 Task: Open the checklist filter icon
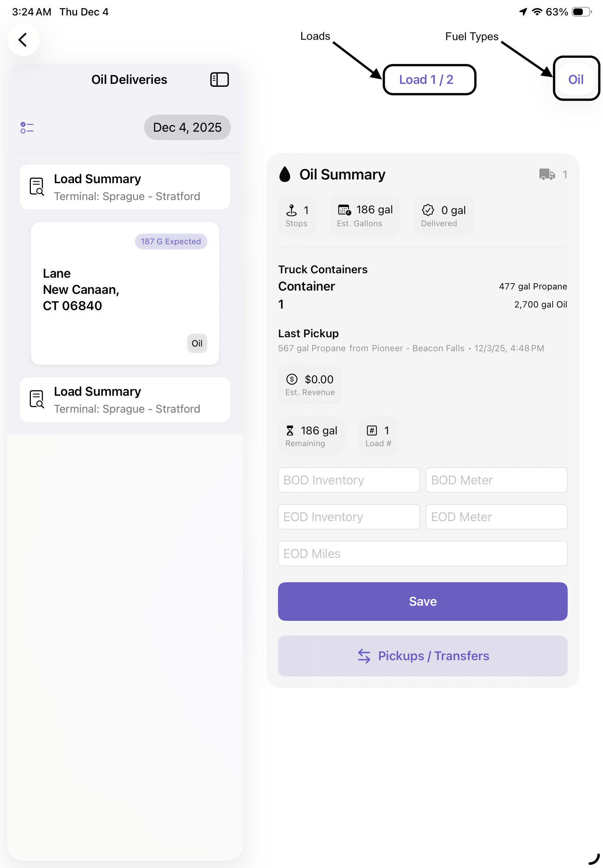tap(27, 128)
